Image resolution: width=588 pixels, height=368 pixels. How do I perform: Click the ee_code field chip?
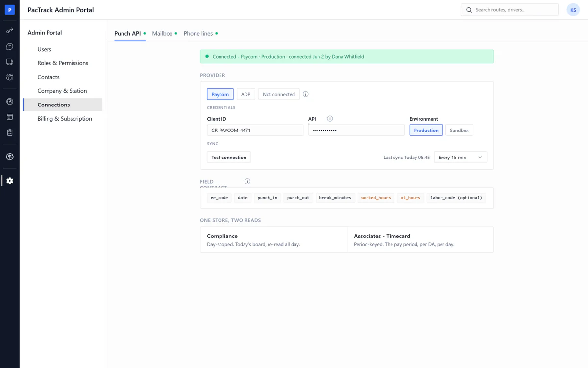coord(220,198)
